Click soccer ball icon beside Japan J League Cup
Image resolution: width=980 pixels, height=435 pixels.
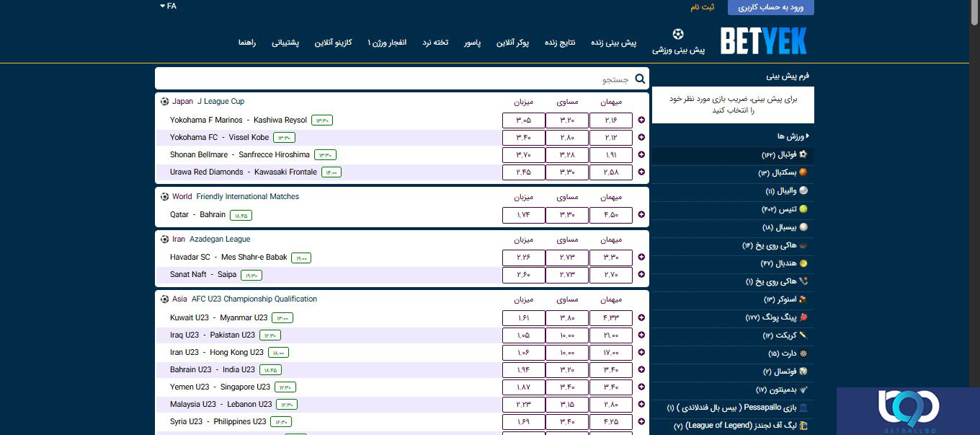pyautogui.click(x=165, y=102)
